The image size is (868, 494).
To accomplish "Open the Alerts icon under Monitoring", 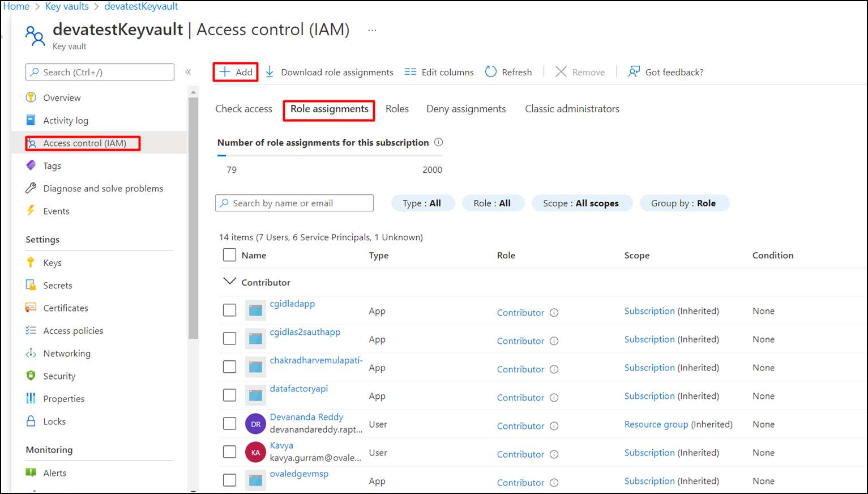I will click(x=31, y=472).
